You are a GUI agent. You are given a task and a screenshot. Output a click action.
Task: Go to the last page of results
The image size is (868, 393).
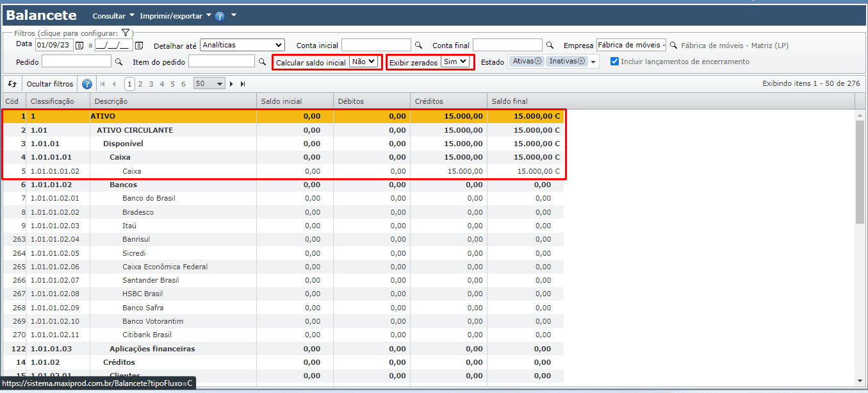(243, 84)
